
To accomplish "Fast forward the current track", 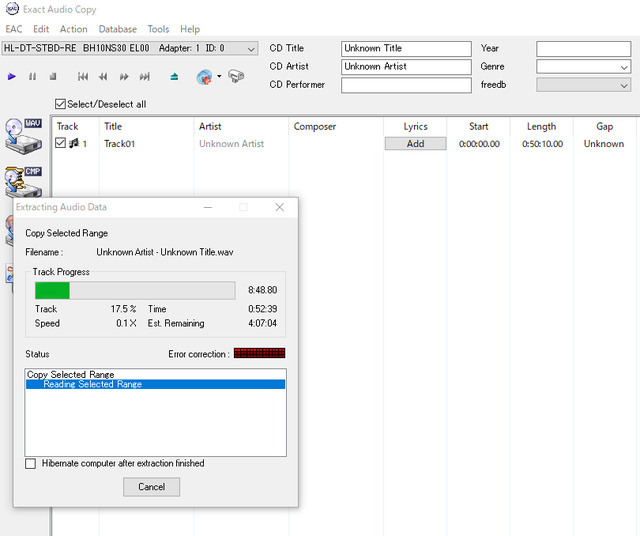I will (124, 76).
